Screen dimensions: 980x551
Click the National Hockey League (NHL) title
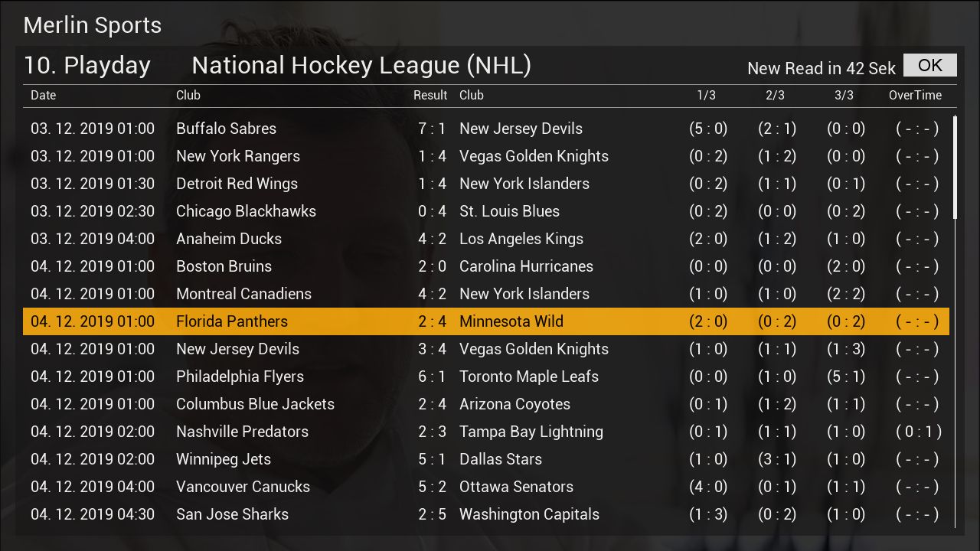(x=361, y=66)
